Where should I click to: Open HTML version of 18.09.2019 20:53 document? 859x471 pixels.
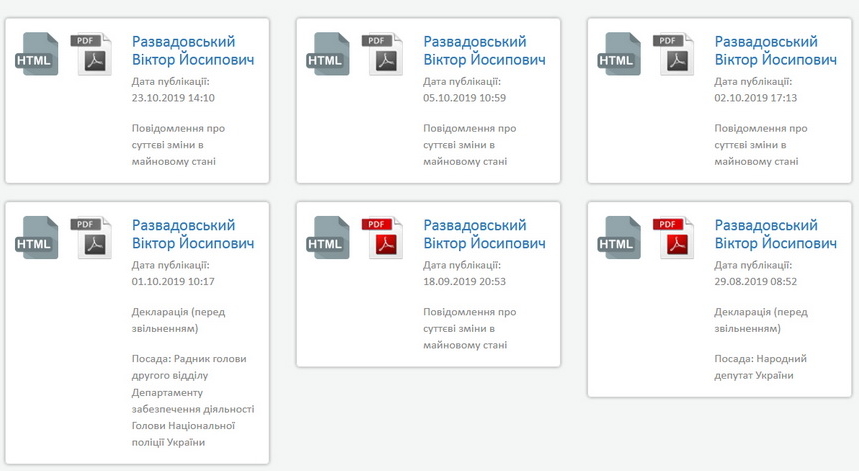[331, 238]
